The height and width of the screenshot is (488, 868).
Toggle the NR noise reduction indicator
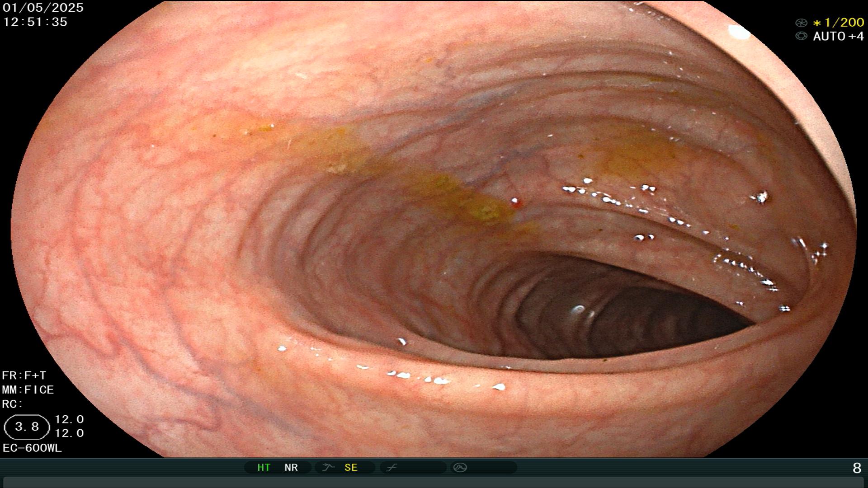291,468
